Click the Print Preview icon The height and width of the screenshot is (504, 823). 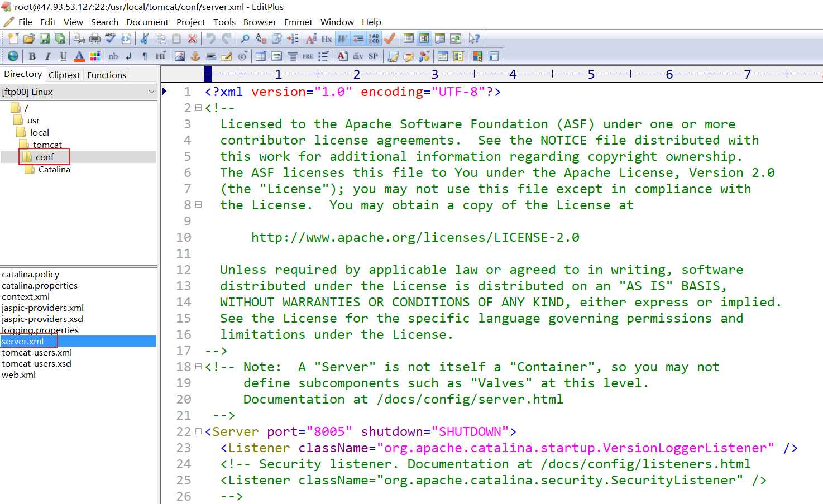[x=79, y=39]
